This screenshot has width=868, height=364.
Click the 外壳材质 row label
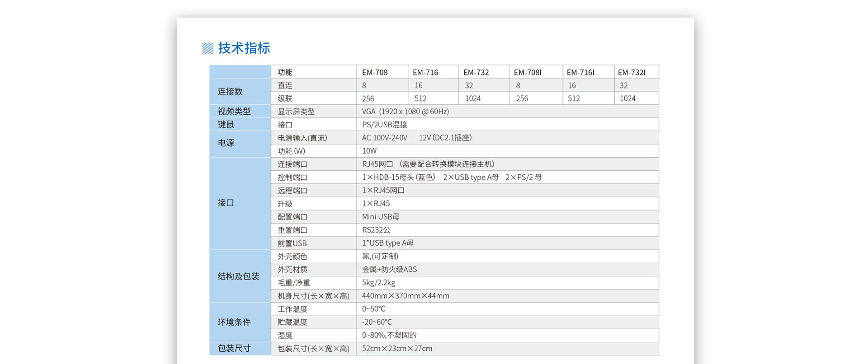(292, 269)
